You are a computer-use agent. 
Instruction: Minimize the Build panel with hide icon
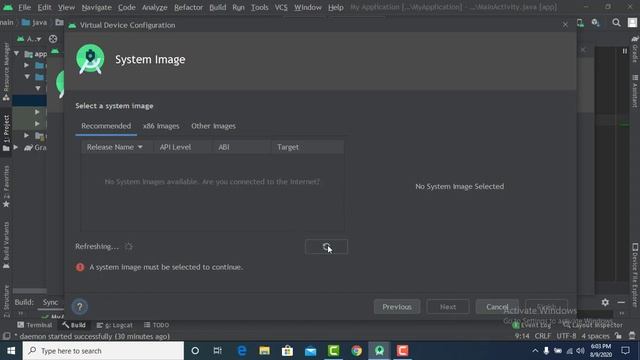[x=621, y=302]
